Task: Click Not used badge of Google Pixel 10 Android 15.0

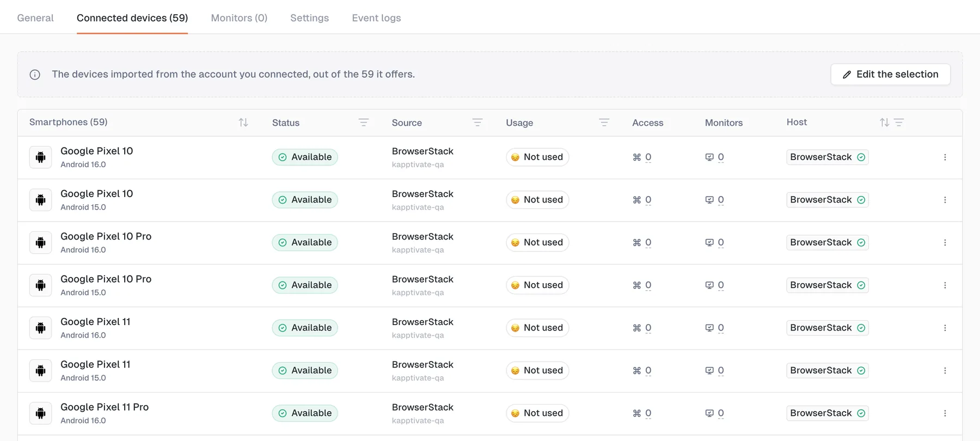Action: pos(537,200)
